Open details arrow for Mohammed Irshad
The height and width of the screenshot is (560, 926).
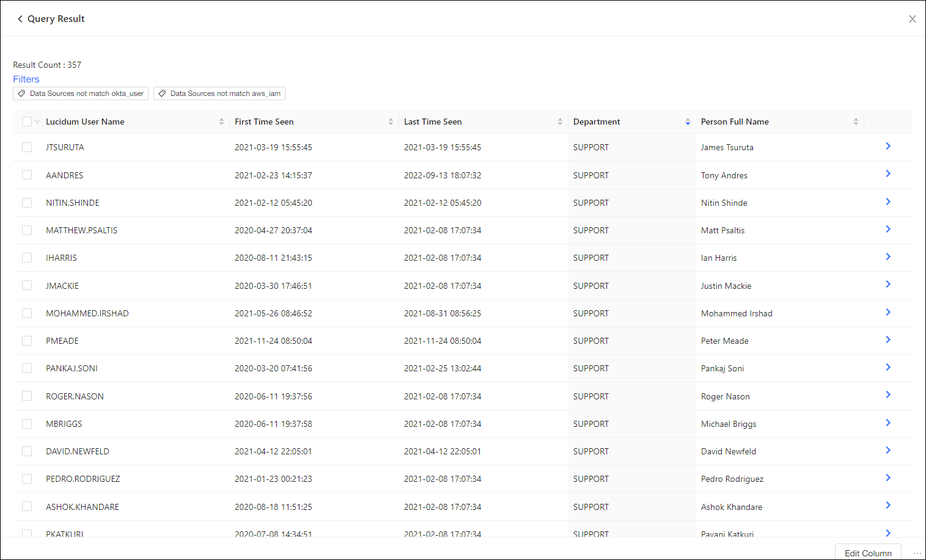(888, 312)
